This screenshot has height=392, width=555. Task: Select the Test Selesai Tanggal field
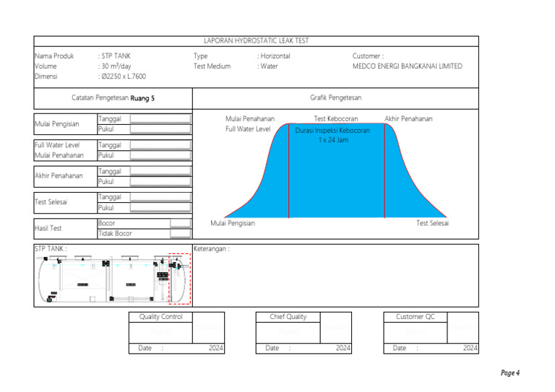[x=160, y=197]
